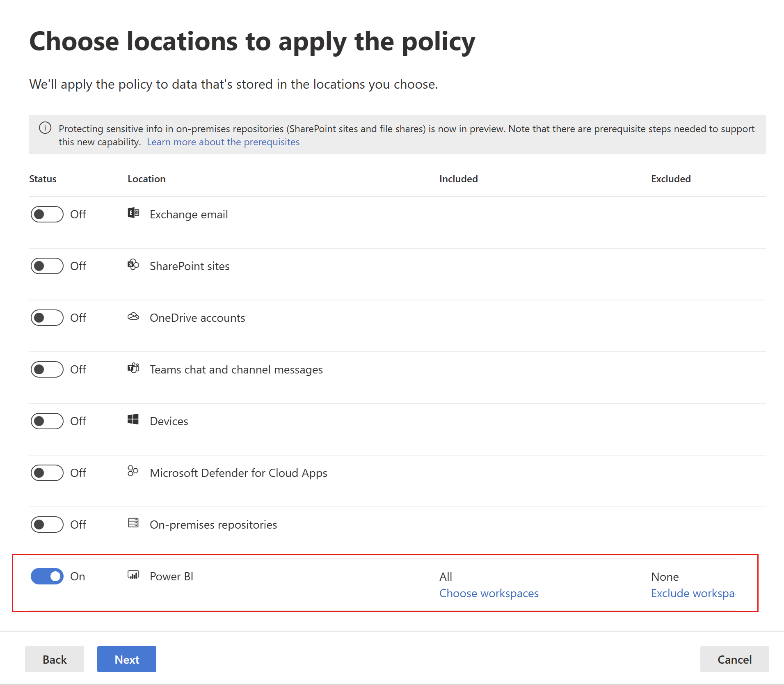Select the OneDrive accounts label
784x685 pixels.
[x=197, y=318]
